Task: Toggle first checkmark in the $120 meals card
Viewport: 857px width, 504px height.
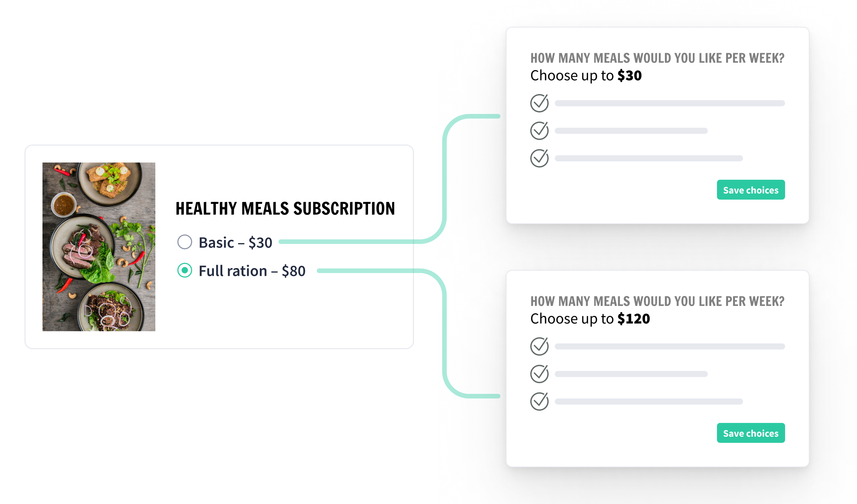Action: coord(539,346)
